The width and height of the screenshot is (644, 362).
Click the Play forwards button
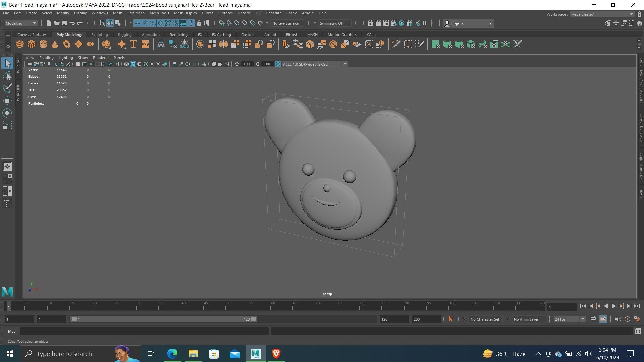pyautogui.click(x=613, y=306)
